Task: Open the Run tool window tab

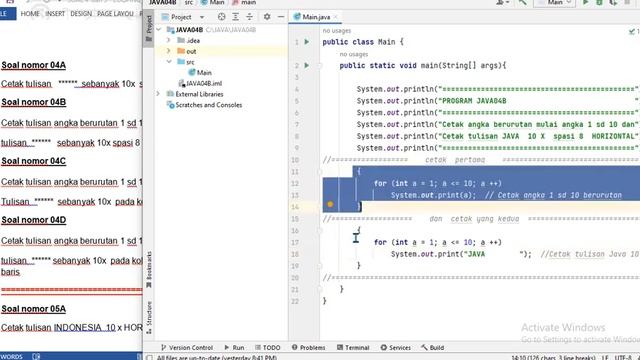Action: (234, 347)
